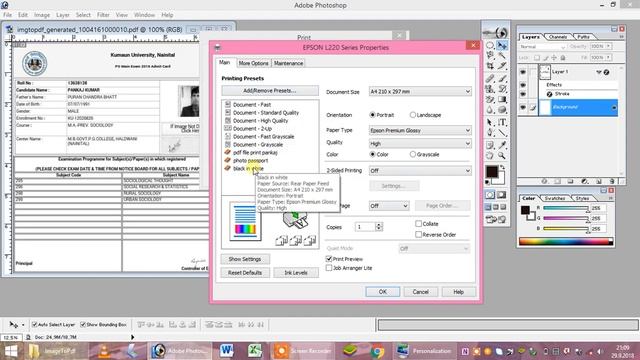Increase Copies with up arrow

click(x=379, y=224)
